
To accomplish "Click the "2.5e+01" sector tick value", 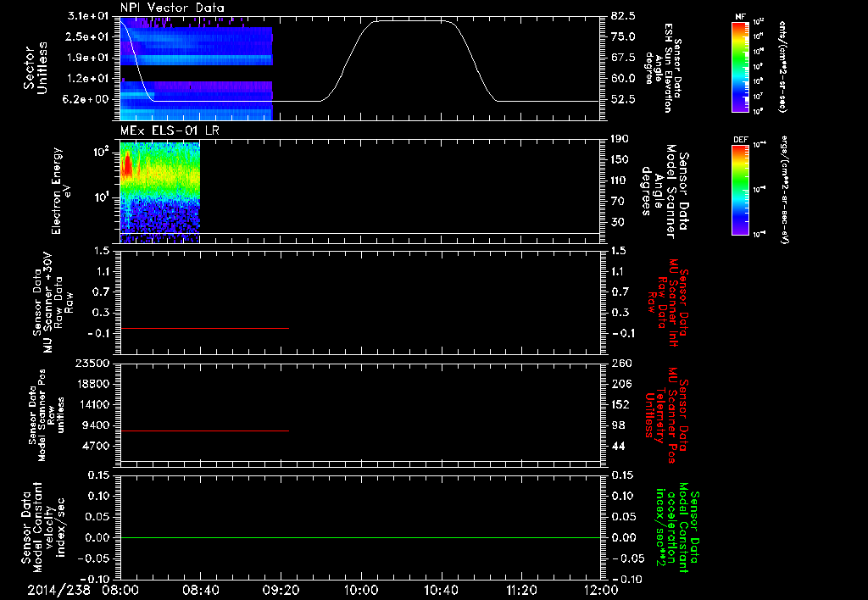I will coord(88,36).
